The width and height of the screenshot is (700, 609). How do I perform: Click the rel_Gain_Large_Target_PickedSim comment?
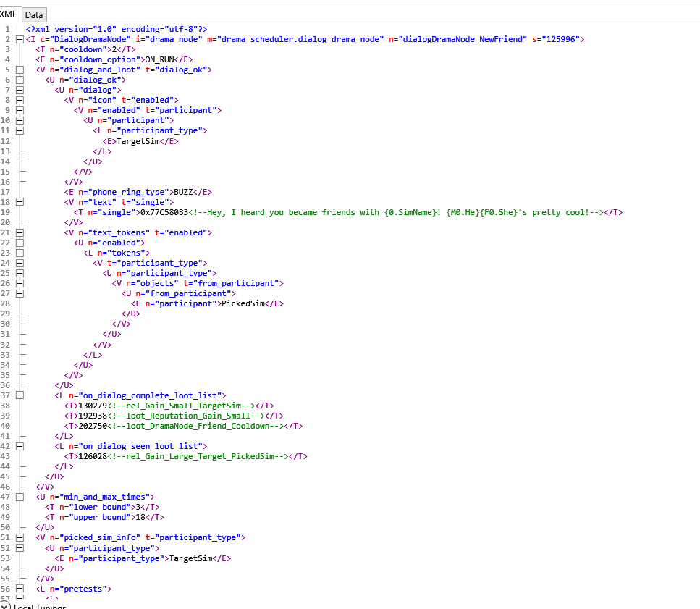pyautogui.click(x=198, y=456)
